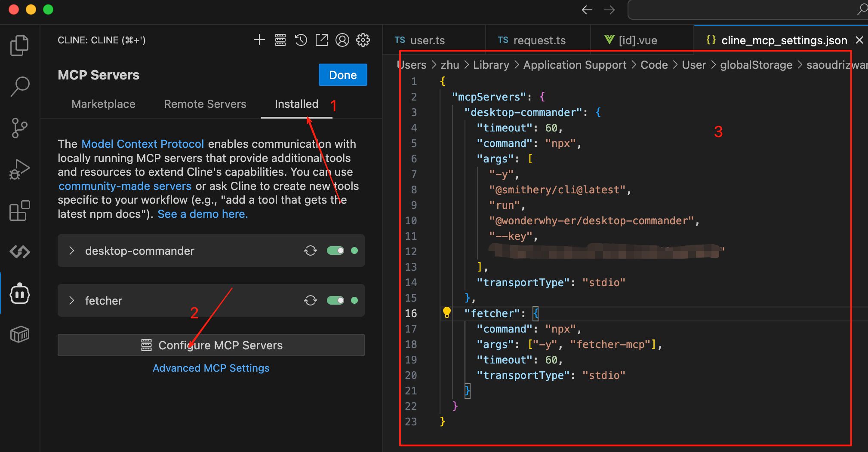Open the Cline robot icon in activity bar
Viewport: 868px width, 452px height.
click(x=19, y=293)
